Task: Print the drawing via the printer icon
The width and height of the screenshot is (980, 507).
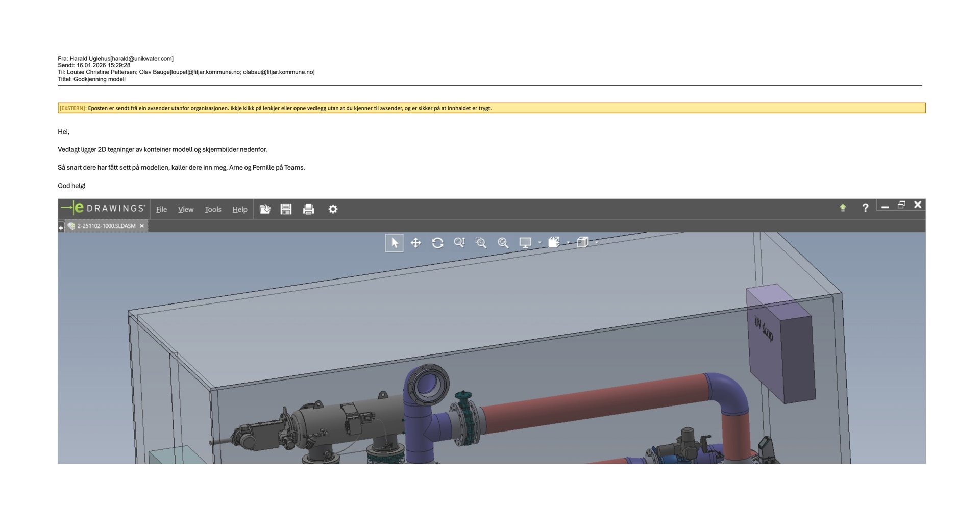Action: tap(308, 209)
